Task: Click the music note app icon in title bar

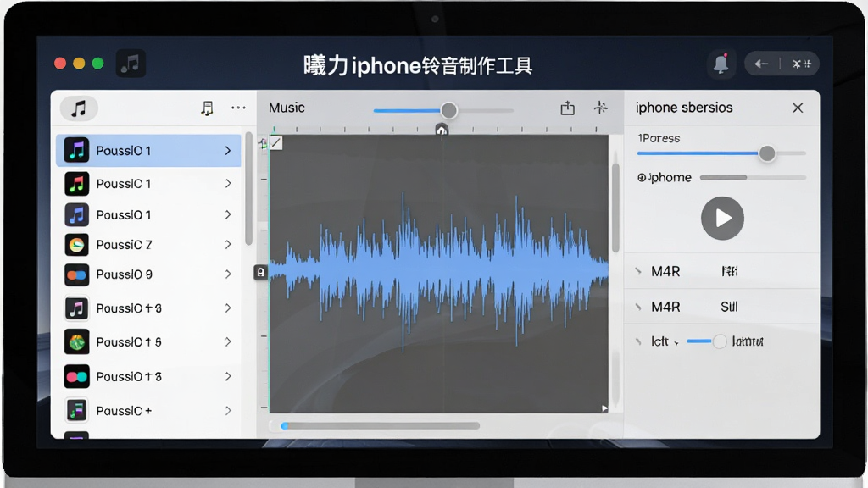Action: tap(131, 64)
